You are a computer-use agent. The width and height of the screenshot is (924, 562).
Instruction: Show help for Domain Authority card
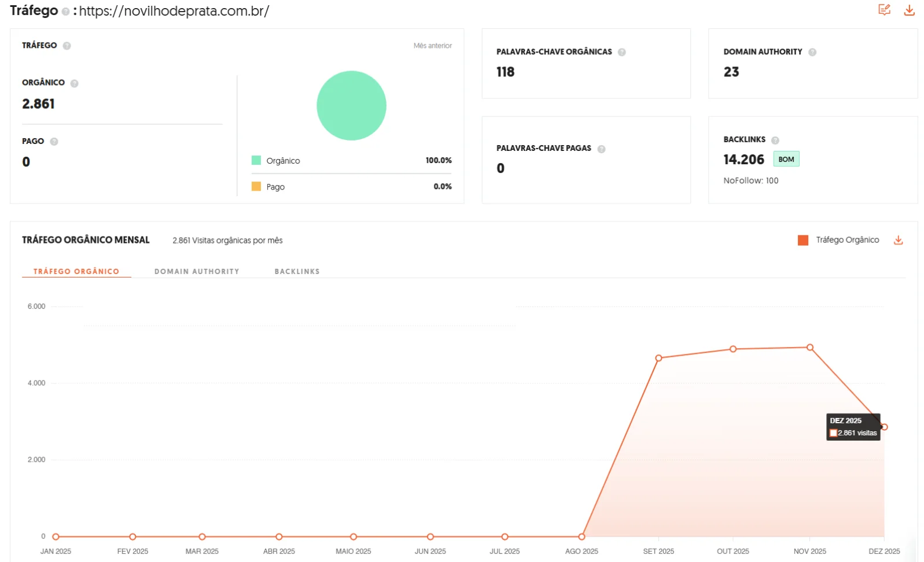pyautogui.click(x=812, y=52)
